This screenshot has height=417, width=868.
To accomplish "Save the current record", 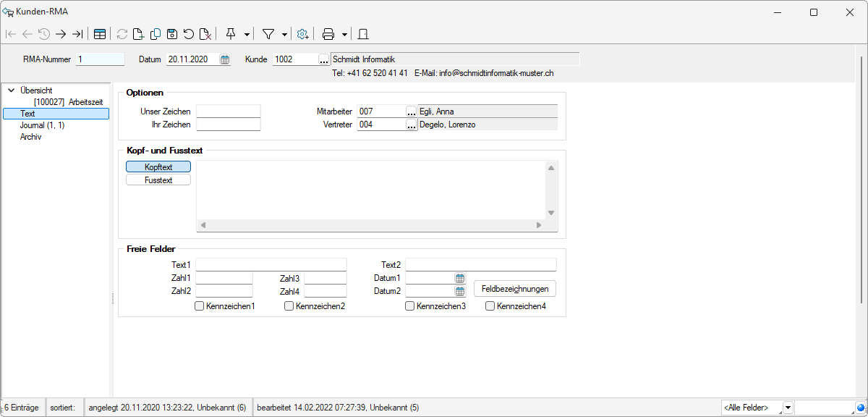I will [172, 34].
